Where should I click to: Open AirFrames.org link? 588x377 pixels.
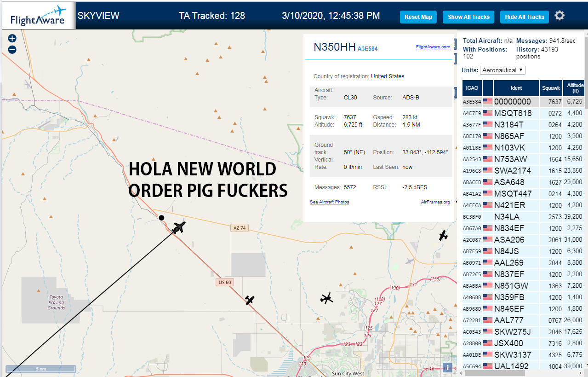tap(435, 202)
